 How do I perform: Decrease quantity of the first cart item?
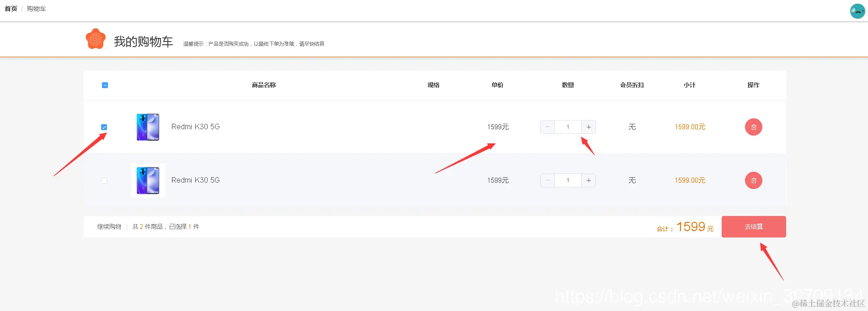click(547, 127)
